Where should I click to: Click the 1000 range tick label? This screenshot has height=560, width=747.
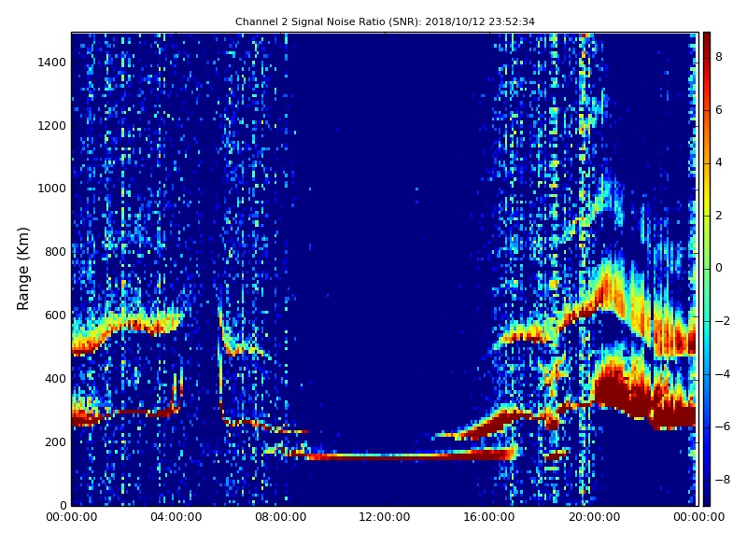tap(52, 189)
